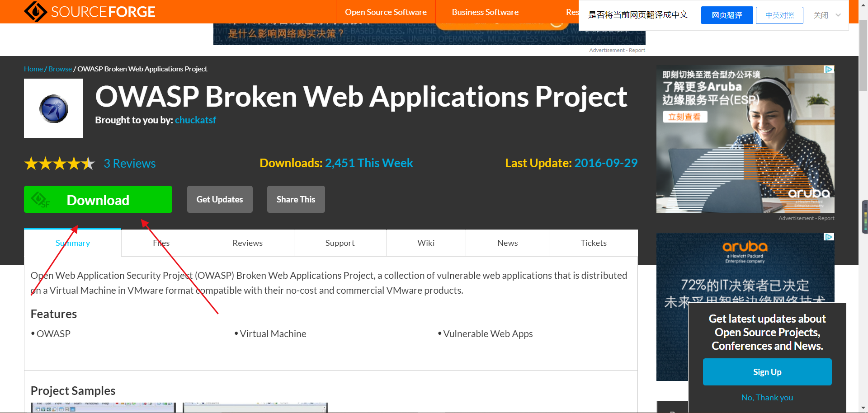This screenshot has width=868, height=413.
Task: Click the five-star rating display
Action: [60, 163]
